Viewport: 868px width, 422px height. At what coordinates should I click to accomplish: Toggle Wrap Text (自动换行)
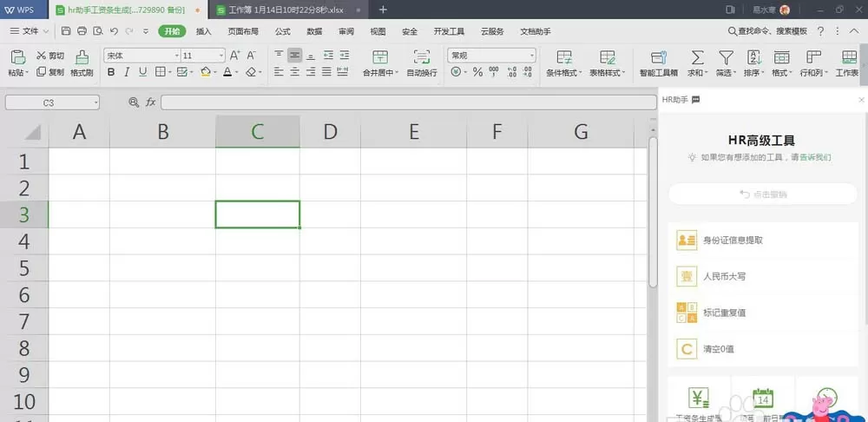point(422,63)
